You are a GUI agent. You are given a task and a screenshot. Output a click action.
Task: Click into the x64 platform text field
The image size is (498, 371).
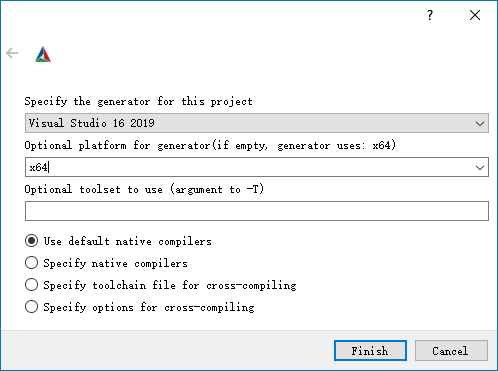[250, 167]
